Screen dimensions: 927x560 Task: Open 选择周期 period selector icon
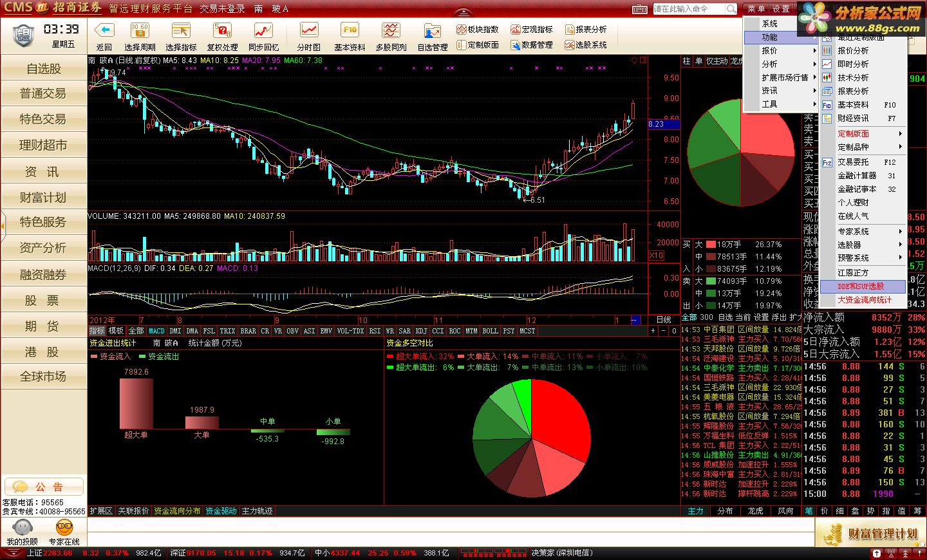point(140,31)
